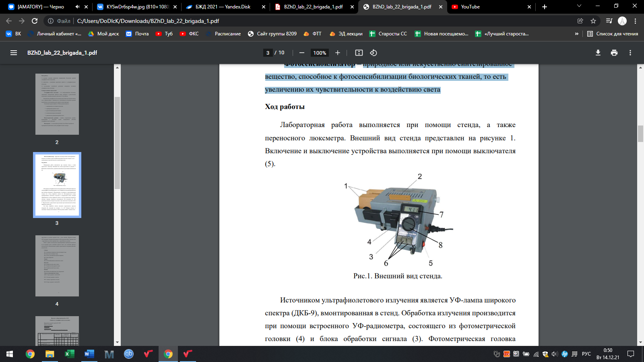
Task: Zoom in with the plus icon
Action: (x=338, y=53)
